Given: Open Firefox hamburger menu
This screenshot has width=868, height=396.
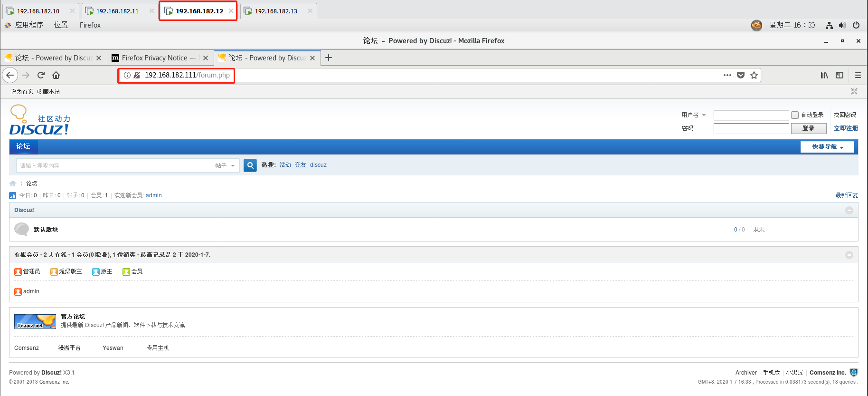Looking at the screenshot, I should [858, 75].
